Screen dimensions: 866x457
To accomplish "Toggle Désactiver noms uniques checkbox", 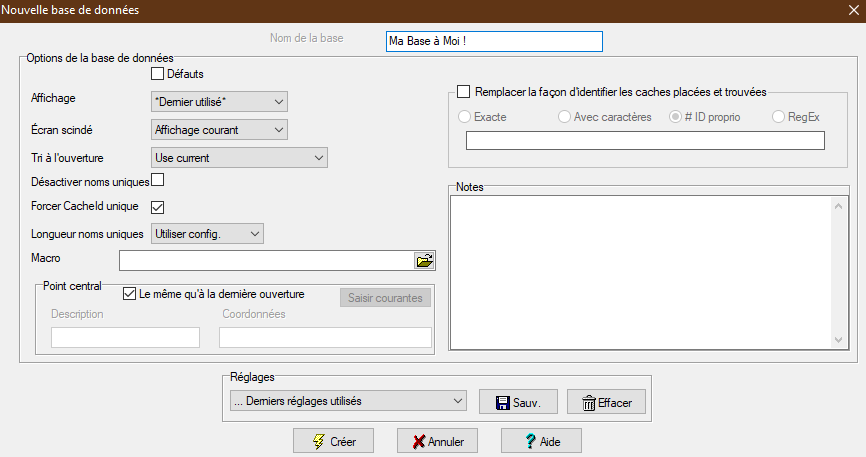I will 157,181.
